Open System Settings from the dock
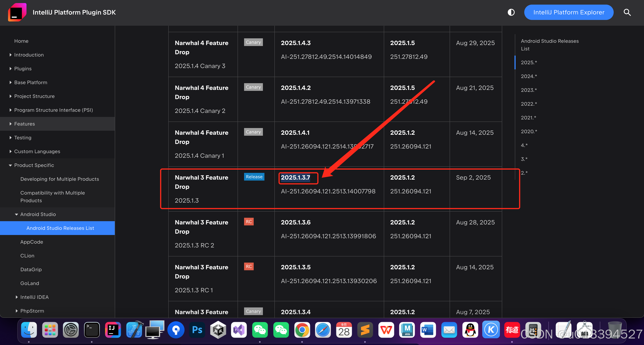The image size is (644, 345). (x=71, y=330)
